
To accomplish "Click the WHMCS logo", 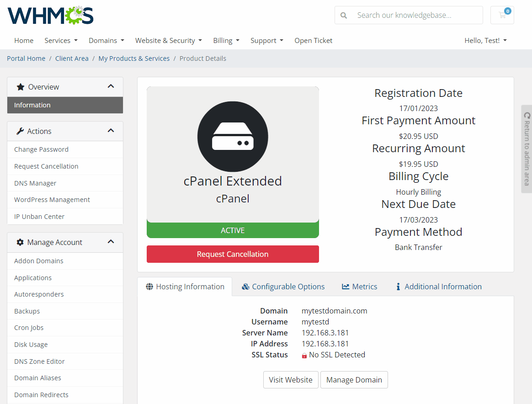I will [50, 15].
